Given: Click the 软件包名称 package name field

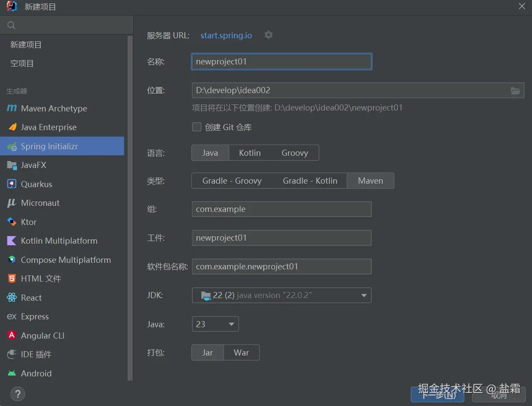Looking at the screenshot, I should point(282,267).
